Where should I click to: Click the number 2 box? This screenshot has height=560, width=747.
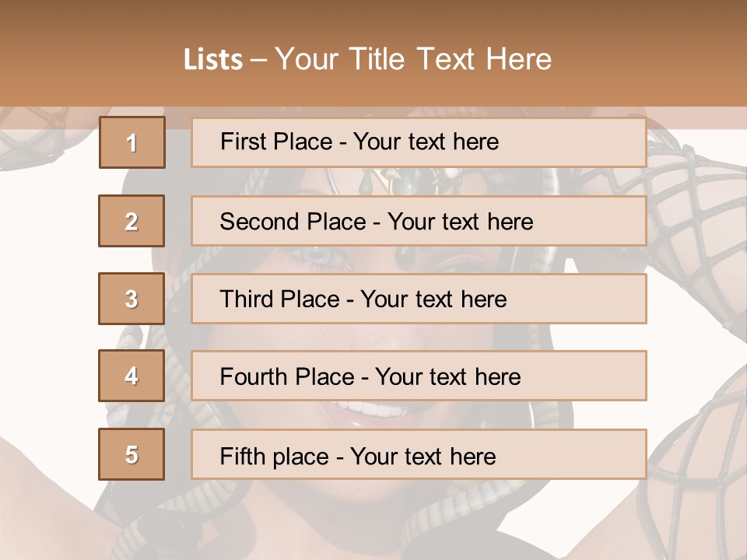point(132,221)
